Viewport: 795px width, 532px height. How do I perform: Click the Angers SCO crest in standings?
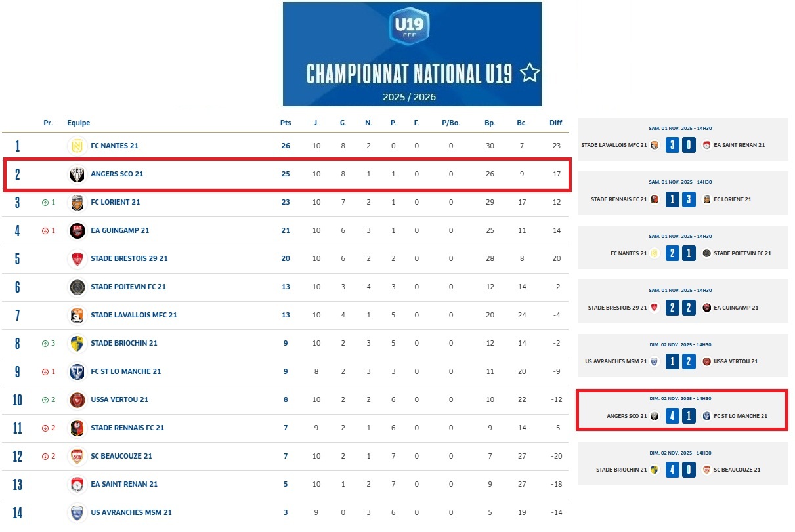pyautogui.click(x=77, y=174)
